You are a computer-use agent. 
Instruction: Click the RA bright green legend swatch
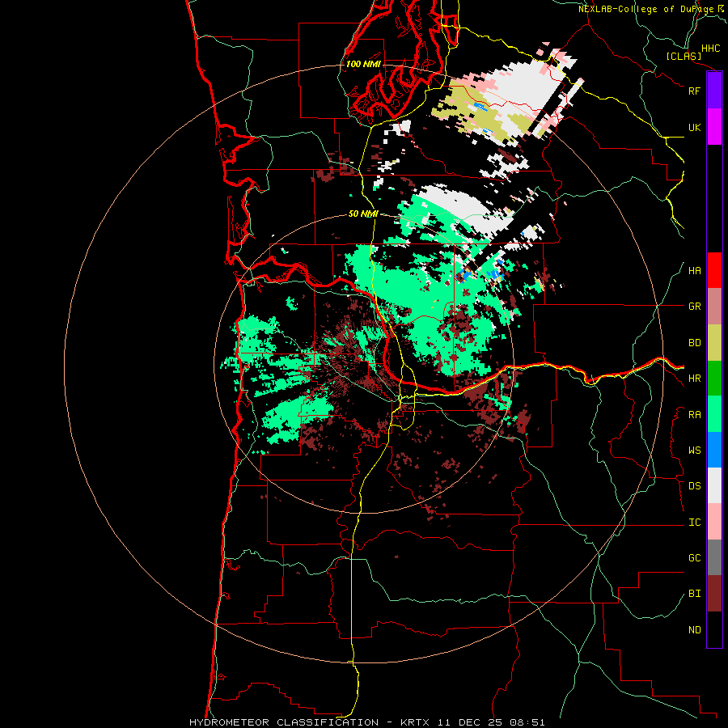tap(714, 414)
